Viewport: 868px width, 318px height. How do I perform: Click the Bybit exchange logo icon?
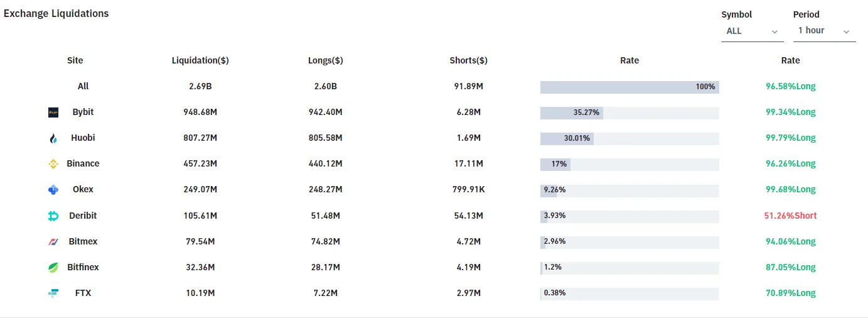coord(53,112)
